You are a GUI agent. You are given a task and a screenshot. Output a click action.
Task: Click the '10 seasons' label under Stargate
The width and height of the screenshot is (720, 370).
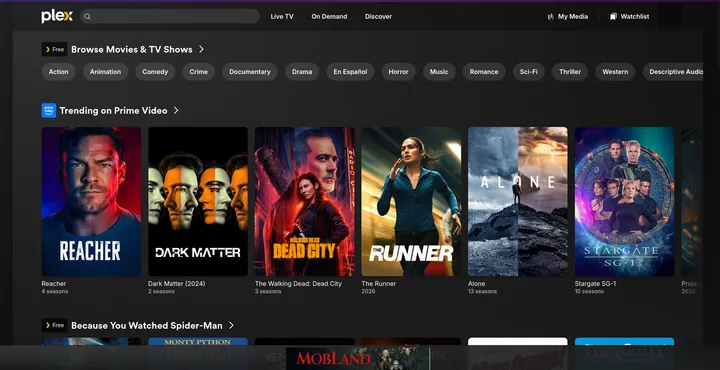click(x=589, y=292)
